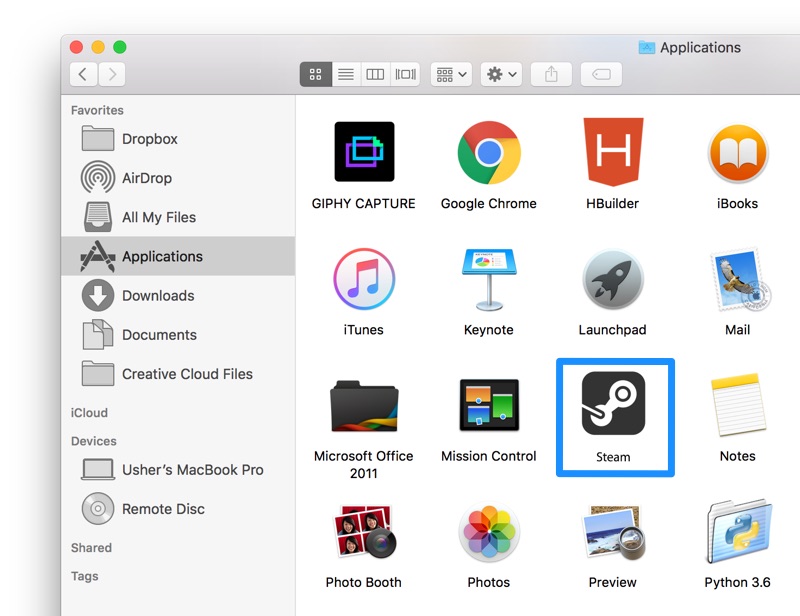Open Remote Disc in the sidebar
Viewport: 800px width, 616px height.
(178, 509)
